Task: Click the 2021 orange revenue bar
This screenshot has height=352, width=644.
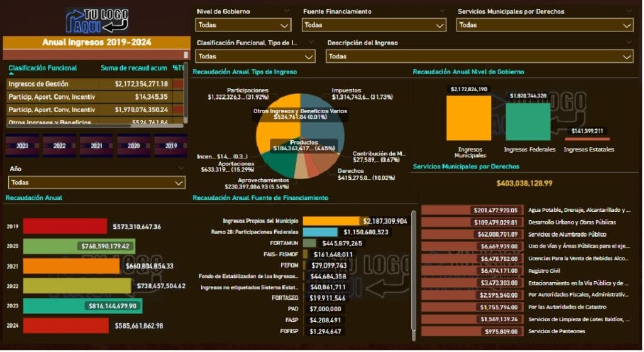Action: pyautogui.click(x=71, y=266)
